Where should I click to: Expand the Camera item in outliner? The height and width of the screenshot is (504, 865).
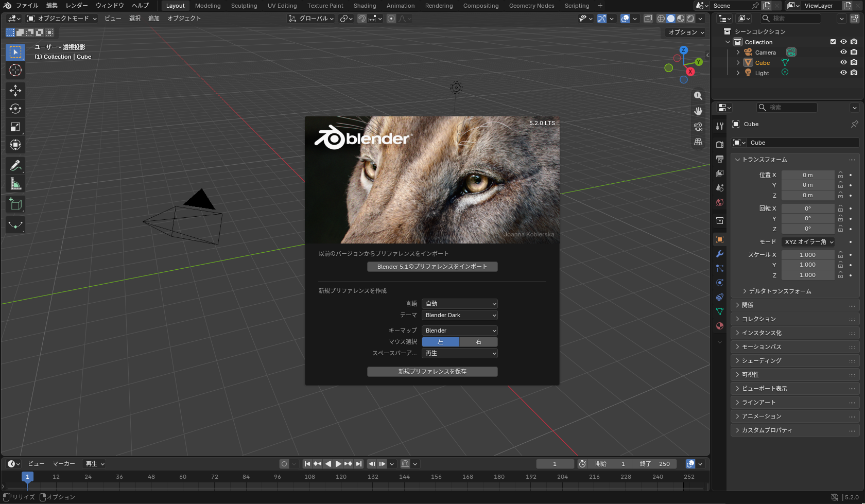738,53
